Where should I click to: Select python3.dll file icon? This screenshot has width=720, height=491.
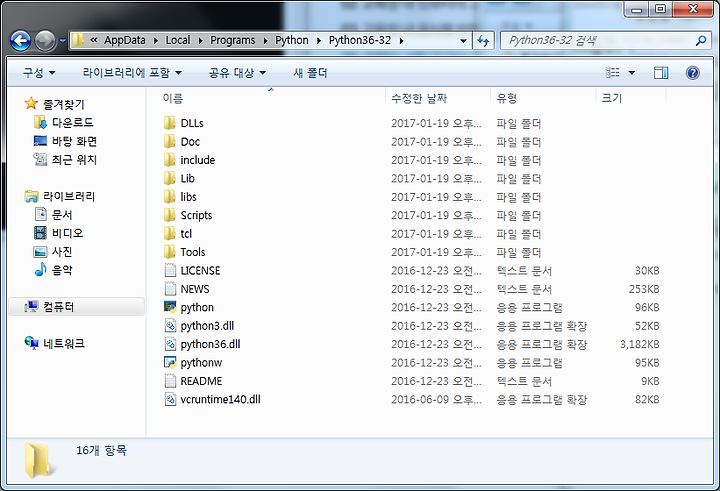click(170, 325)
